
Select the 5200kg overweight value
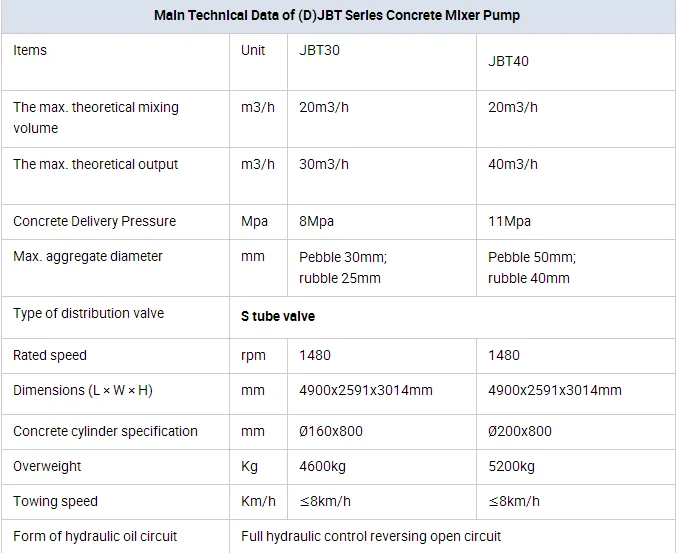click(511, 466)
